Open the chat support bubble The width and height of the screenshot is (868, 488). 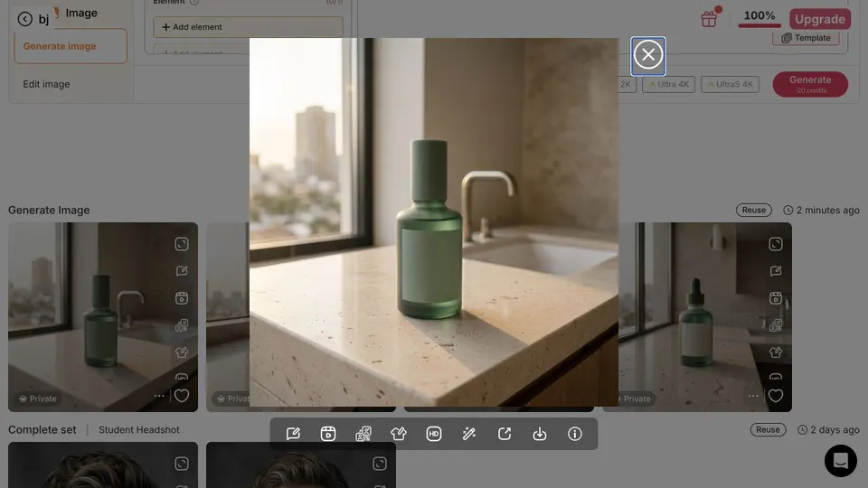(x=840, y=460)
